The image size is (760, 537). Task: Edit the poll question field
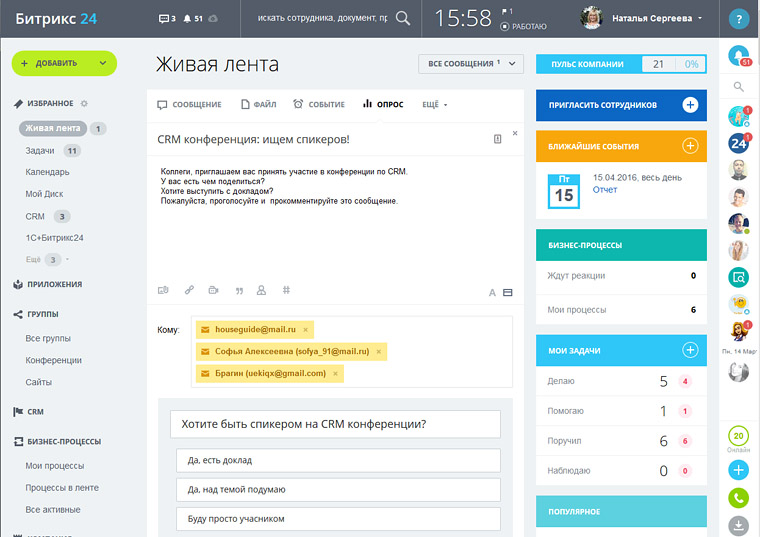point(335,424)
